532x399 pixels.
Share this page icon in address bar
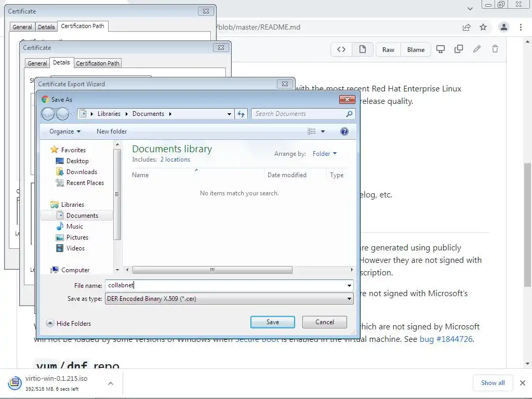467,27
